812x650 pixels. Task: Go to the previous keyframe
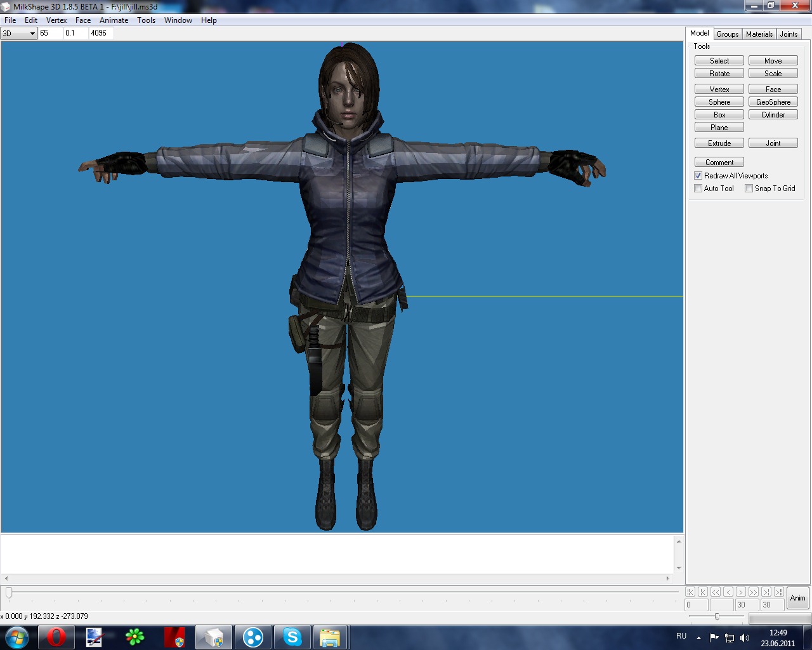click(x=703, y=592)
